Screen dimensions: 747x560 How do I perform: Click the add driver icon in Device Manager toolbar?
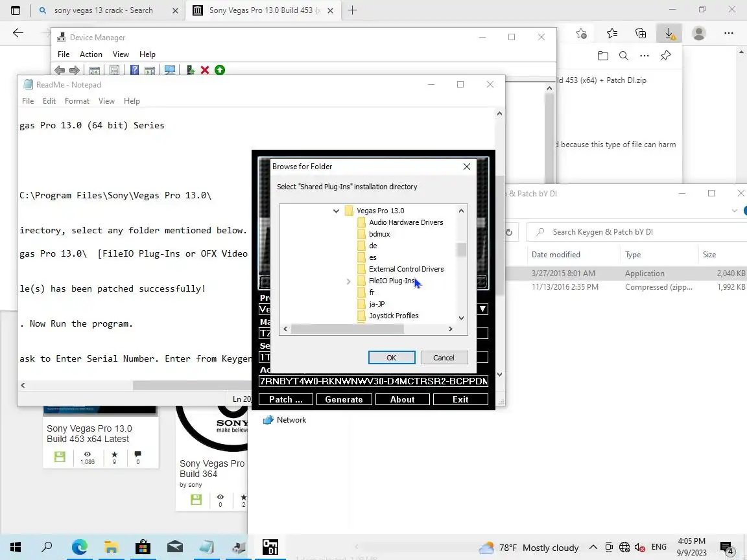(190, 70)
